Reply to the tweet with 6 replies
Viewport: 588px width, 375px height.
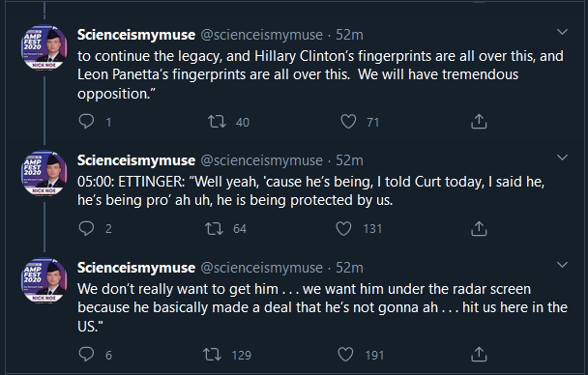(87, 354)
